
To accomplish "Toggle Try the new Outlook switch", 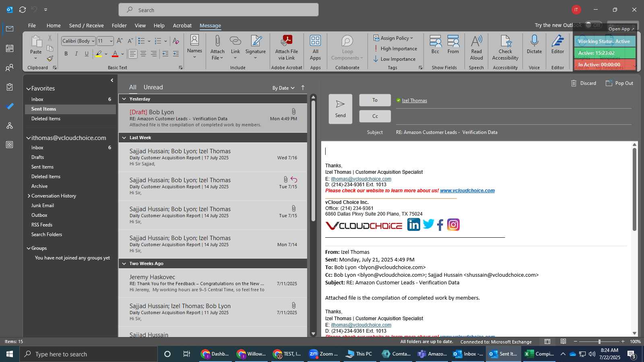I will (x=593, y=25).
